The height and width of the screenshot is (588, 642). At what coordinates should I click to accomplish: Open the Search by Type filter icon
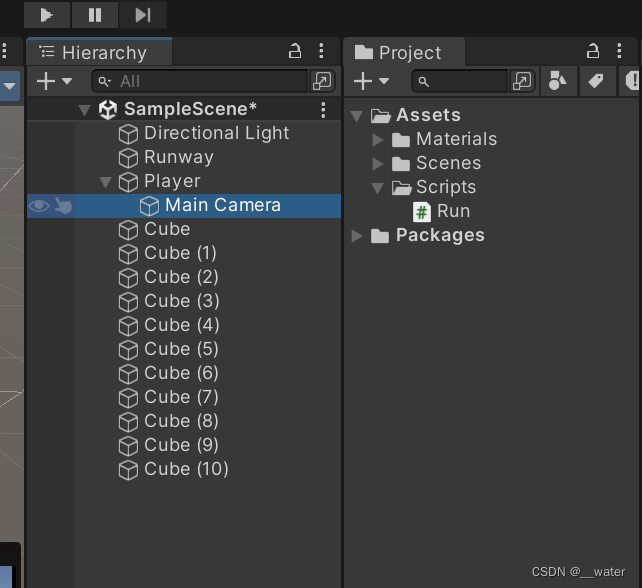pos(558,81)
